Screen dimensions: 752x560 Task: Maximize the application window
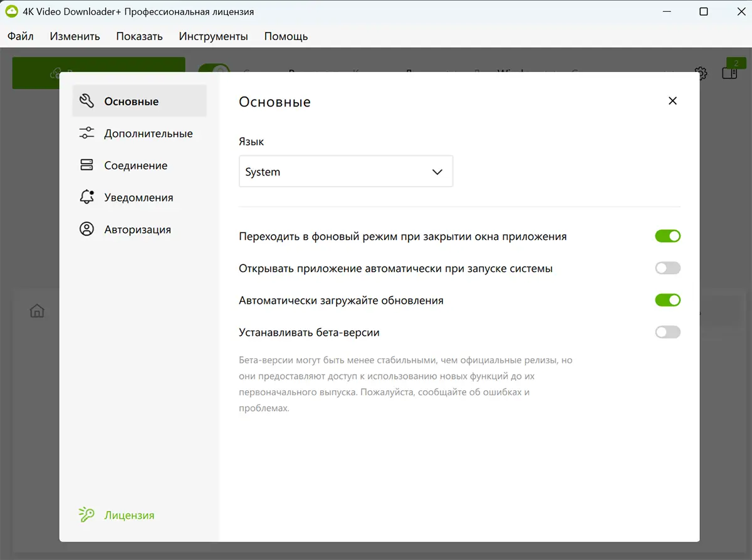(x=704, y=11)
